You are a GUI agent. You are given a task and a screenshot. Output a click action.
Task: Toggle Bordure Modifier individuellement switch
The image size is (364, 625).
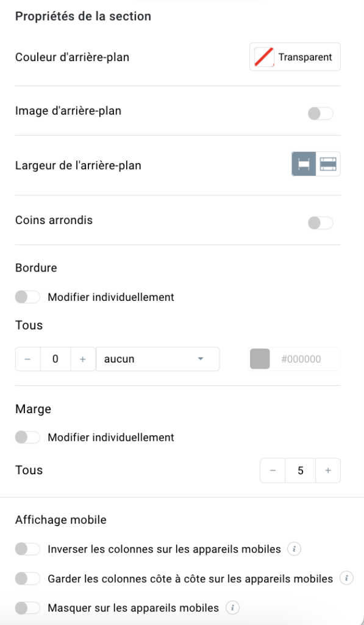pyautogui.click(x=27, y=297)
